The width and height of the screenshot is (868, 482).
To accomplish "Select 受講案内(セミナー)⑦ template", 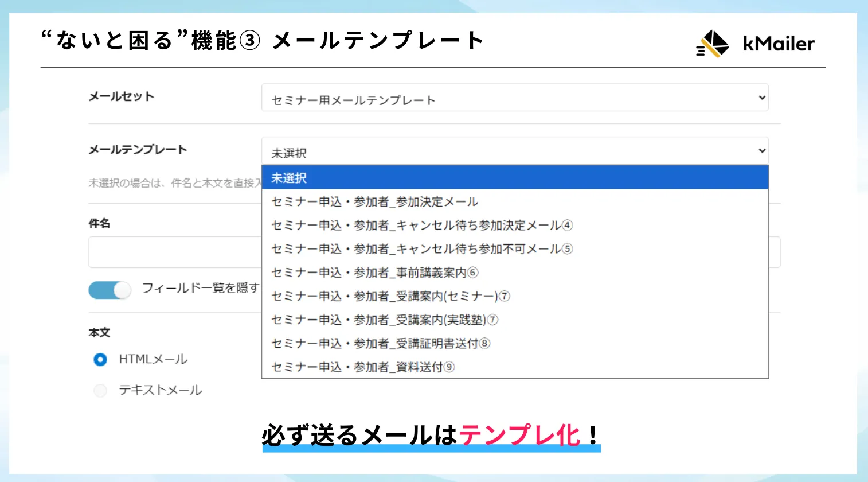I will pyautogui.click(x=390, y=296).
